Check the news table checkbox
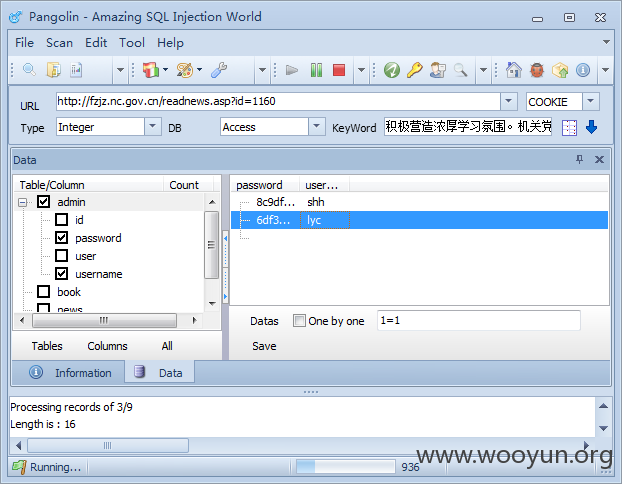 click(43, 307)
